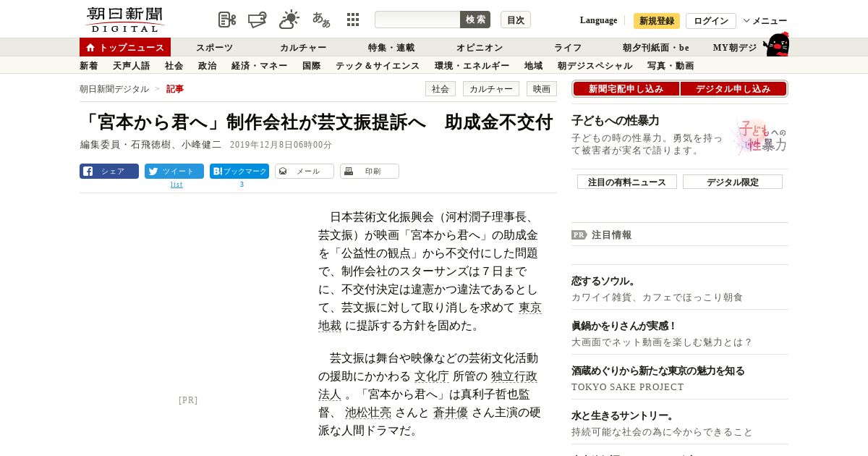Screen dimensions: 868x456
Task: Open the 恋するソウル。 promo link
Action: pos(605,281)
